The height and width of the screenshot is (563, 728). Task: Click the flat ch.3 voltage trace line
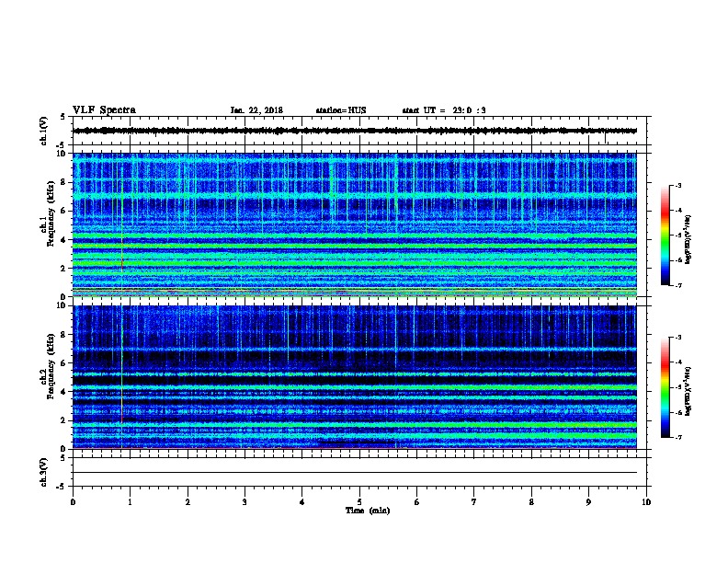pyautogui.click(x=355, y=473)
